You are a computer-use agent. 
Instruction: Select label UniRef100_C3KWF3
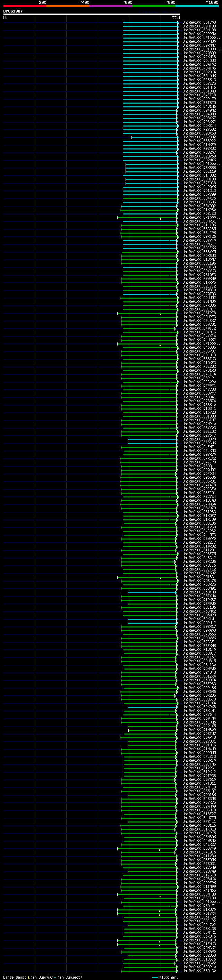(x=199, y=940)
